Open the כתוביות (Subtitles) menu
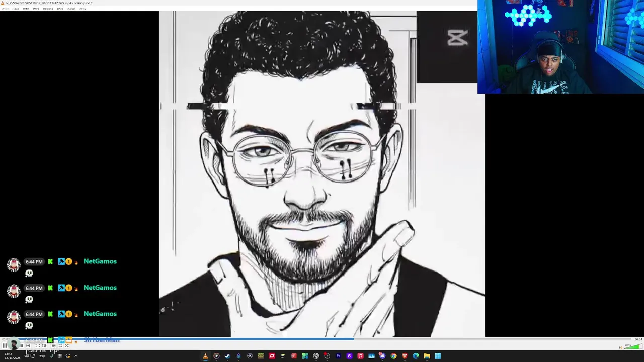 (x=48, y=9)
